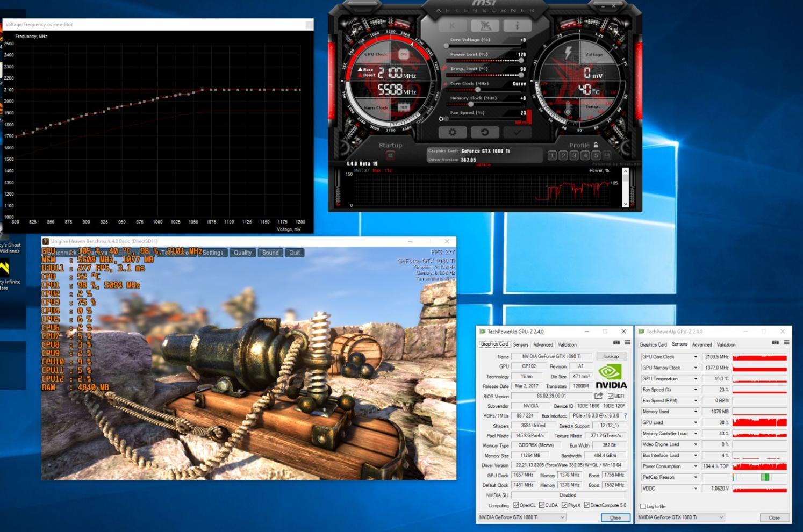Screen dimensions: 803x532
Task: Open GPU Temperature sensor dropdown arrow
Action: click(696, 379)
